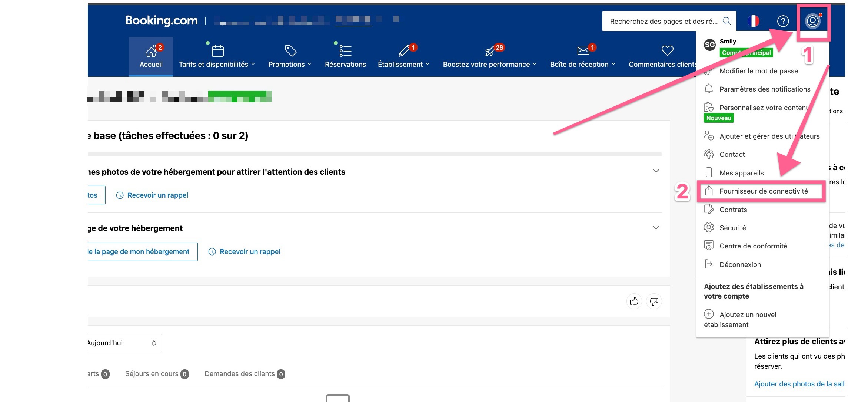Select Fournisseur de connectivité menu item

[x=763, y=191]
